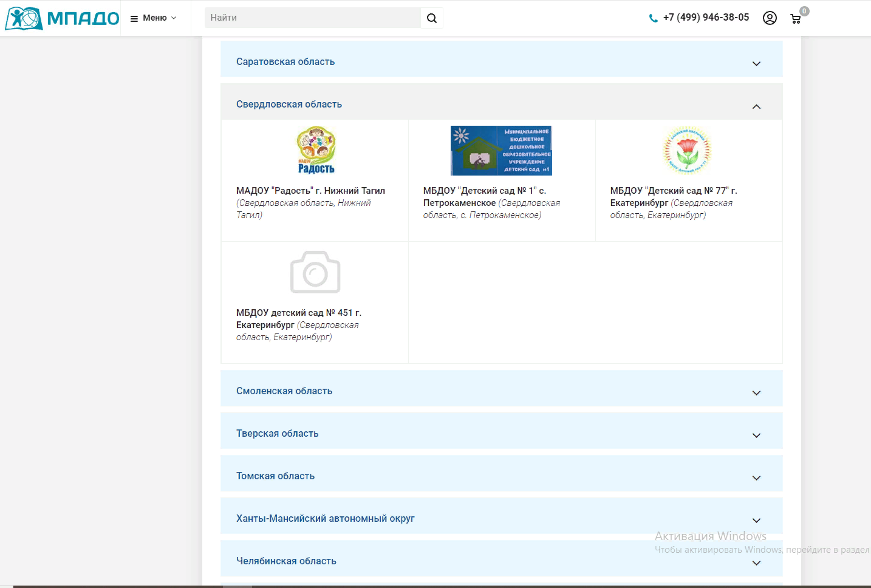Click the phone handset icon
Screen dimensions: 871x588
coord(653,18)
